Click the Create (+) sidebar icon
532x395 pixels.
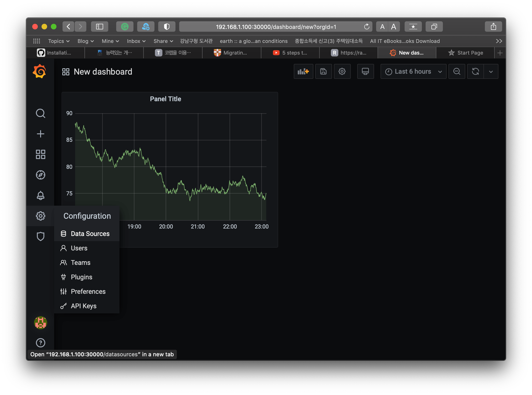pos(40,134)
